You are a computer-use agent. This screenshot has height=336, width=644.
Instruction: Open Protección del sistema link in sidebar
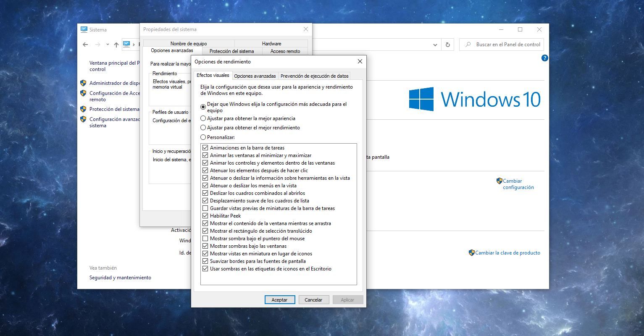tap(114, 109)
